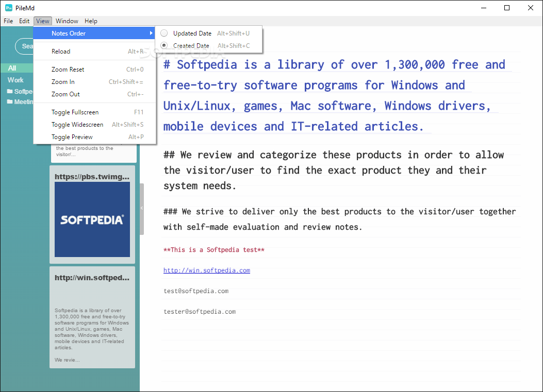Click the '## We review and categorize' heading
The width and height of the screenshot is (543, 392).
[x=334, y=170]
